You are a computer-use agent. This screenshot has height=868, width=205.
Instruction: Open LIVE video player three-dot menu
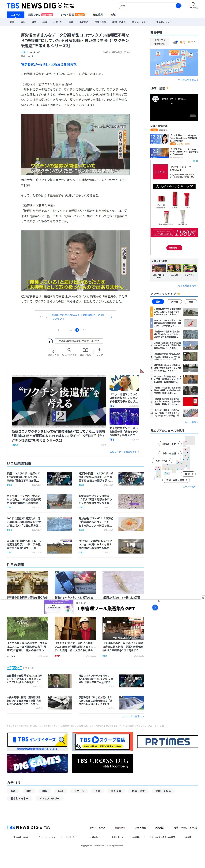192,99
